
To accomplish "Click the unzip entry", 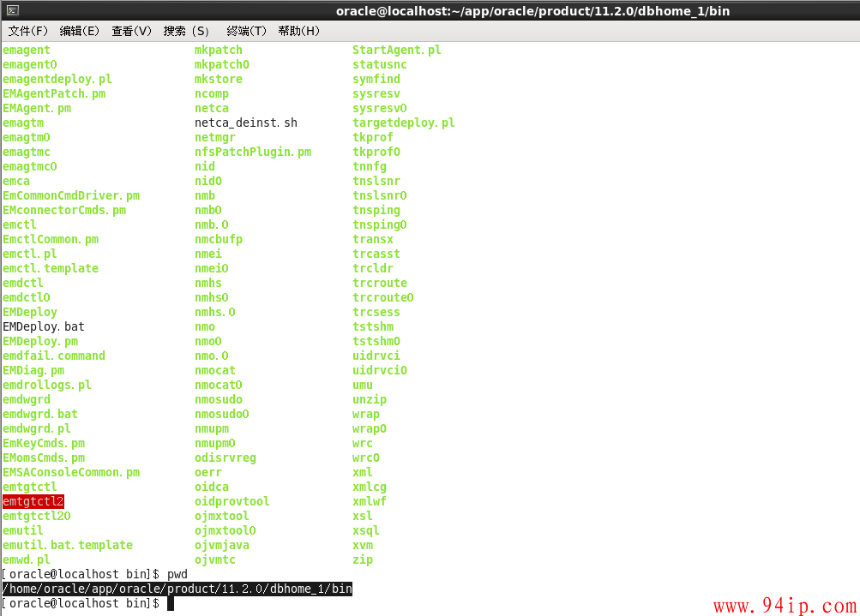I will (369, 399).
